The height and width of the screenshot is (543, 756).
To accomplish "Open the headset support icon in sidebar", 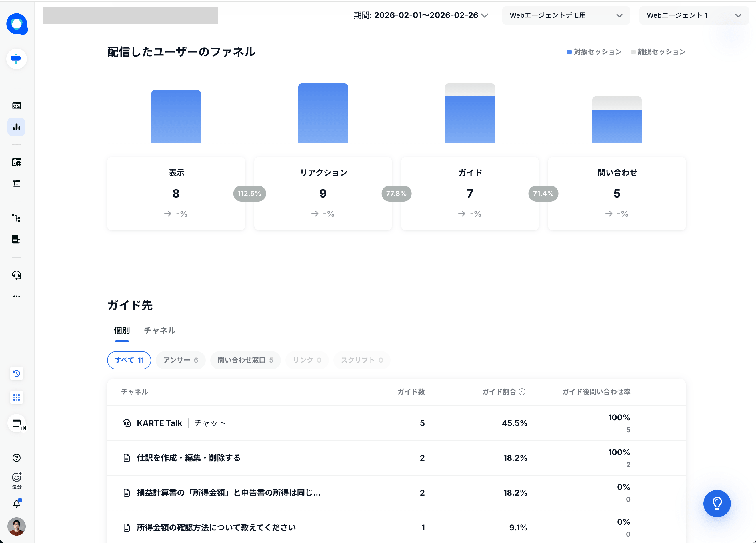I will (x=16, y=275).
